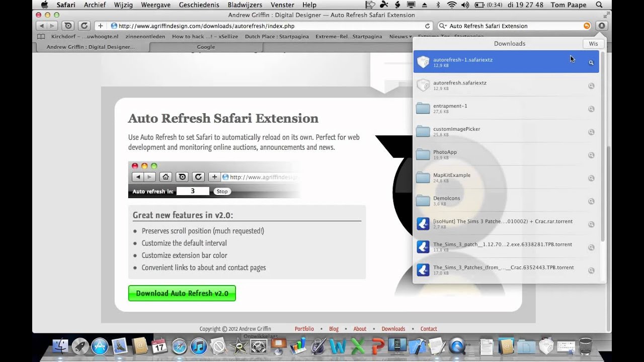Expand the Nieuws bookmarks dropdown
644x362 pixels.
click(400, 37)
